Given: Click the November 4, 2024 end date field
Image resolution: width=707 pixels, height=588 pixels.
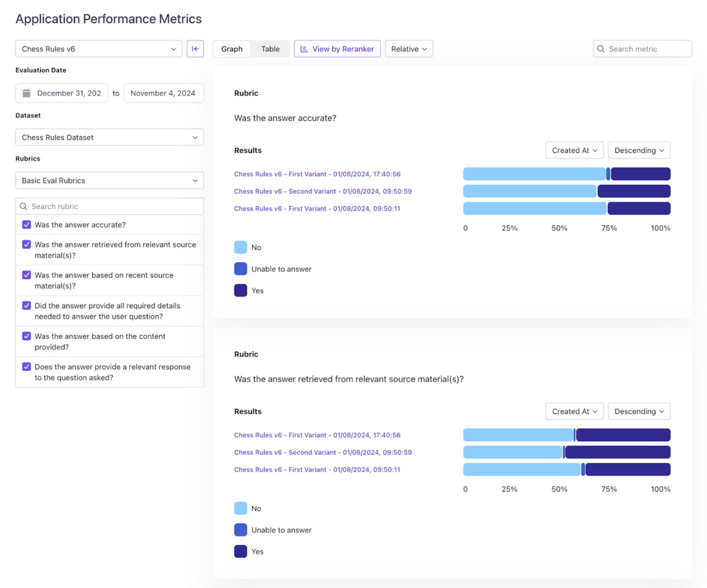Looking at the screenshot, I should pyautogui.click(x=163, y=93).
